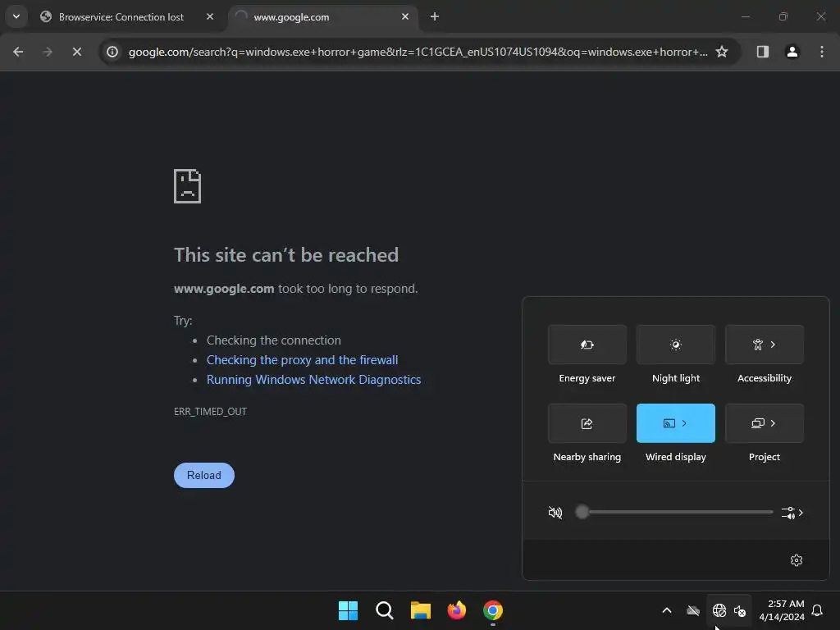Minimize the Chrome window
This screenshot has width=840, height=630.
point(745,16)
